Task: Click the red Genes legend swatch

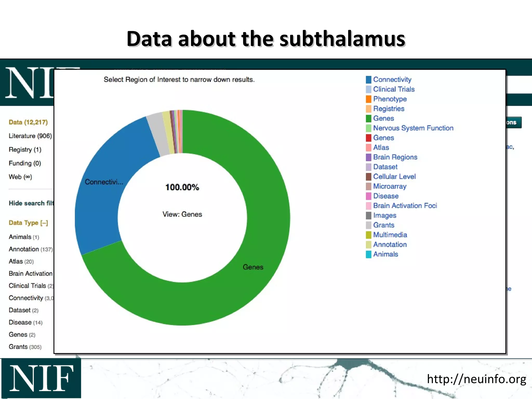Action: click(x=368, y=138)
